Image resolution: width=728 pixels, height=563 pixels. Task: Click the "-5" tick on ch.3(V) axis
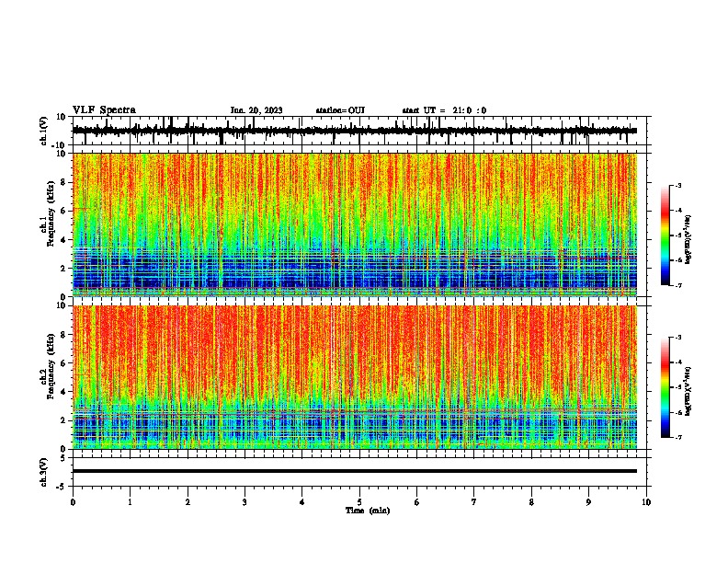click(62, 487)
